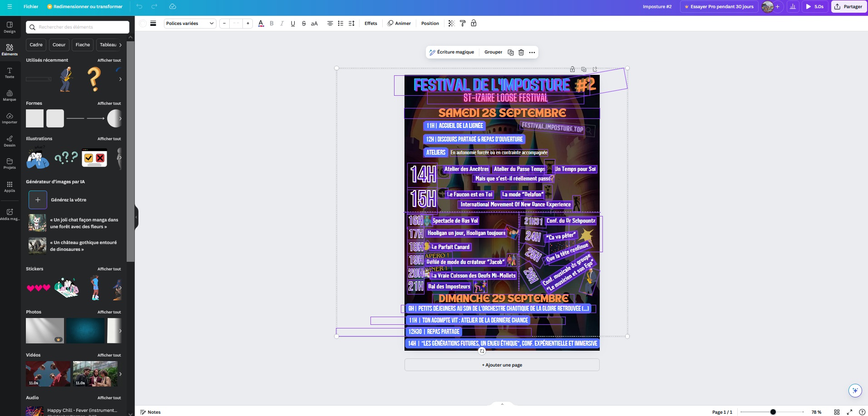Toggle bold formatting

271,24
